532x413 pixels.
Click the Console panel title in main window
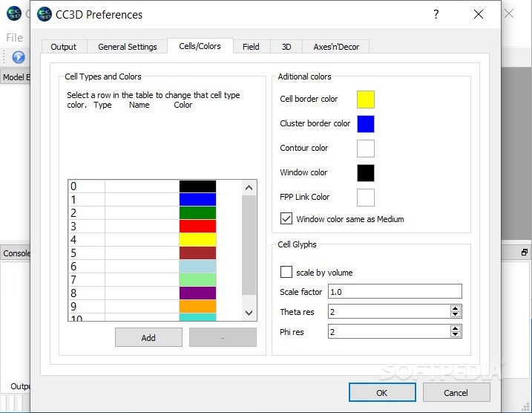pyautogui.click(x=16, y=253)
